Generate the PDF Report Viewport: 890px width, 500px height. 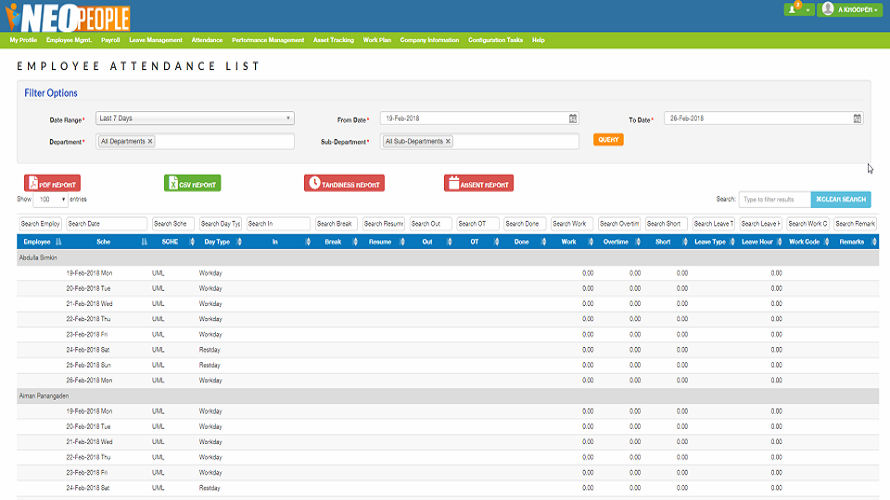pyautogui.click(x=52, y=183)
